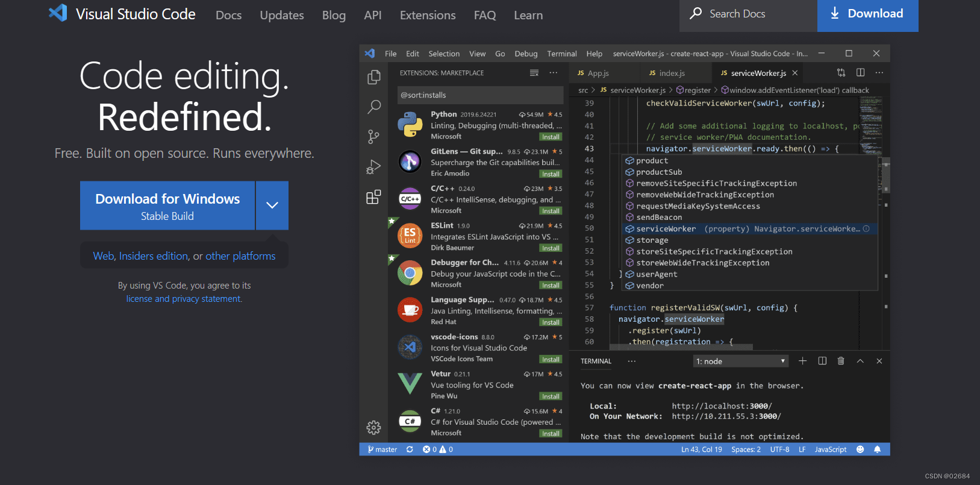Viewport: 980px width, 485px height.
Task: Open the Extensions icon in activity bar
Action: coord(374,197)
